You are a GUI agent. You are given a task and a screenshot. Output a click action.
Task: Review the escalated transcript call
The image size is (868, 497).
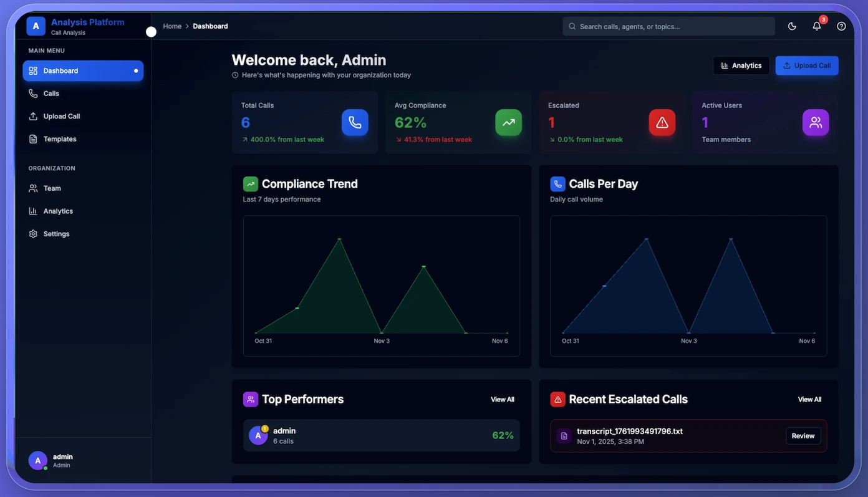[803, 436]
